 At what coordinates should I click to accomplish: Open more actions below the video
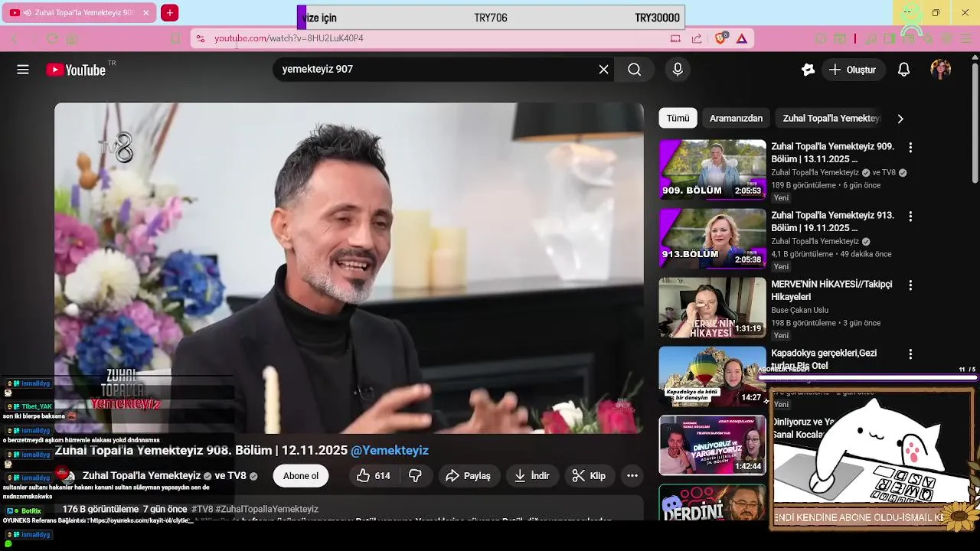point(632,476)
